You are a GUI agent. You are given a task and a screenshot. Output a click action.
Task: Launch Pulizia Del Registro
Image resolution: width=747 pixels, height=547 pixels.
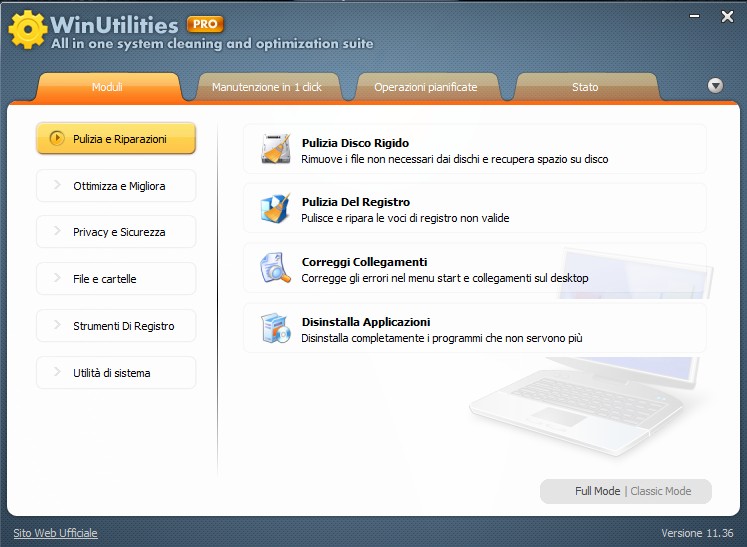click(x=475, y=208)
